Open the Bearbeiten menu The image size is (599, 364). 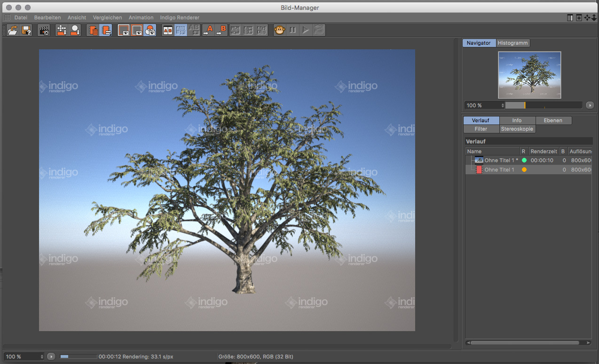point(47,17)
